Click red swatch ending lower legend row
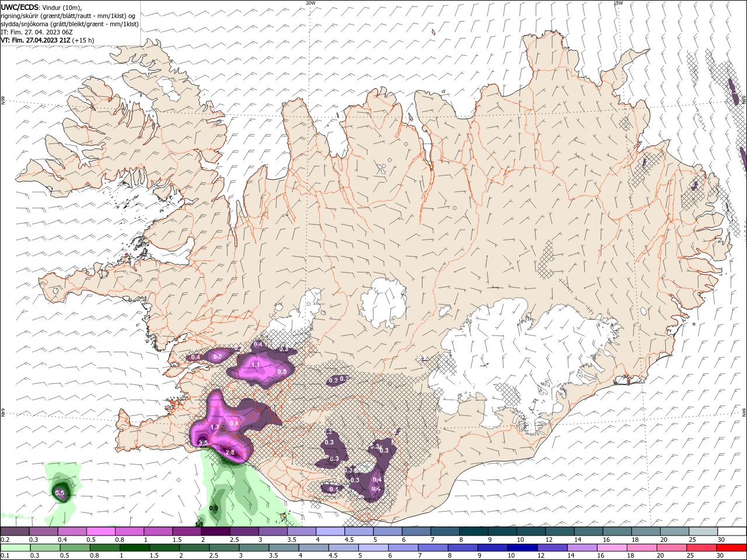The width and height of the screenshot is (747, 560). (x=731, y=548)
